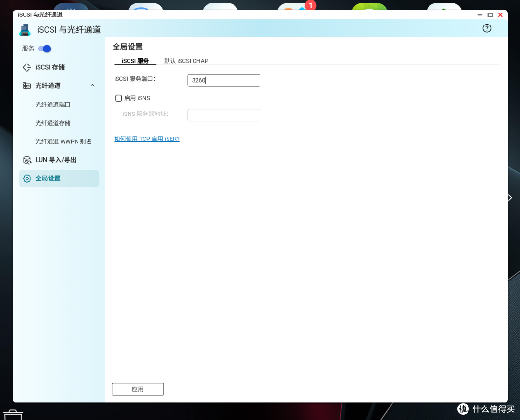Image resolution: width=520 pixels, height=420 pixels.
Task: Open the trash bin icon on desktop
Action: click(13, 415)
